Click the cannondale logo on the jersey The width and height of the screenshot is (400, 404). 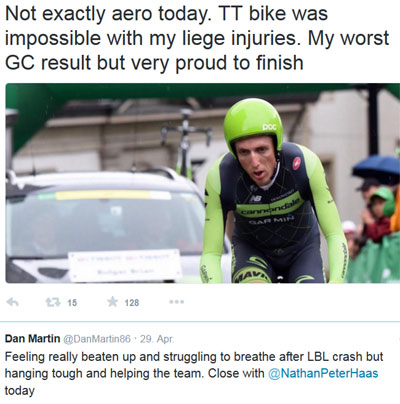click(x=269, y=208)
